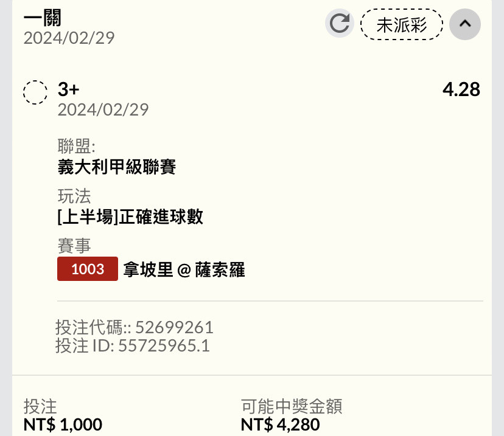
Task: Click the date under 3+ selection
Action: pyautogui.click(x=103, y=110)
